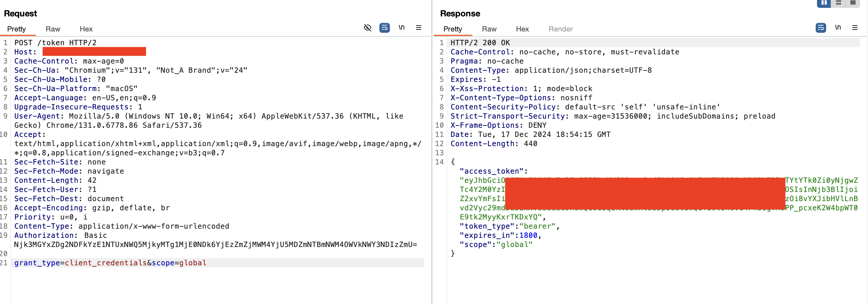
Task: Click the Sec-Fetch-Dest: document header
Action: pyautogui.click(x=69, y=199)
